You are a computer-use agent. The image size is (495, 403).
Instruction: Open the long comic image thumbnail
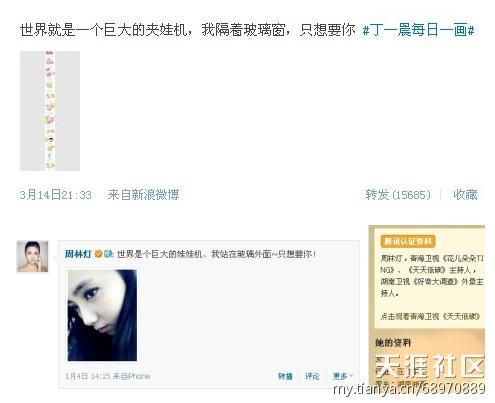[50, 111]
